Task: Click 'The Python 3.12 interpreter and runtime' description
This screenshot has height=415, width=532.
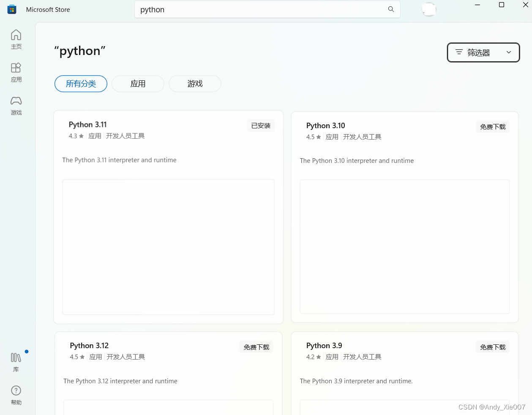Action: click(x=120, y=381)
